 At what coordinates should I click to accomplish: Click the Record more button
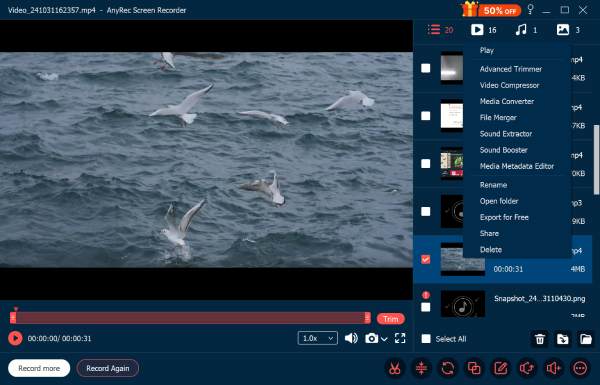point(39,368)
